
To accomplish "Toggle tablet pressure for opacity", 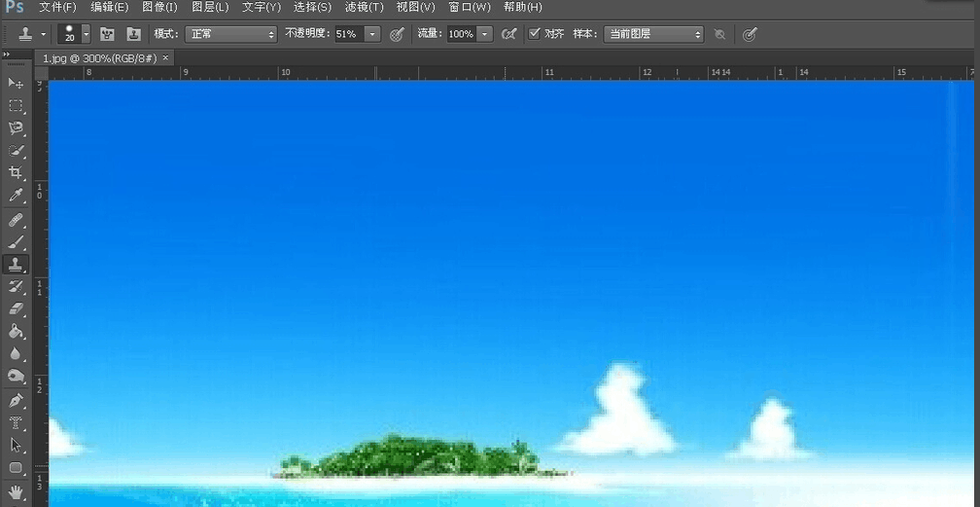I will (397, 34).
